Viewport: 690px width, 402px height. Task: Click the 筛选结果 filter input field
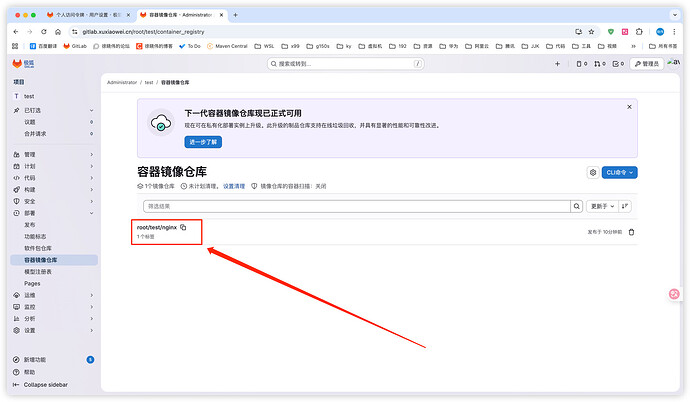(x=355, y=206)
